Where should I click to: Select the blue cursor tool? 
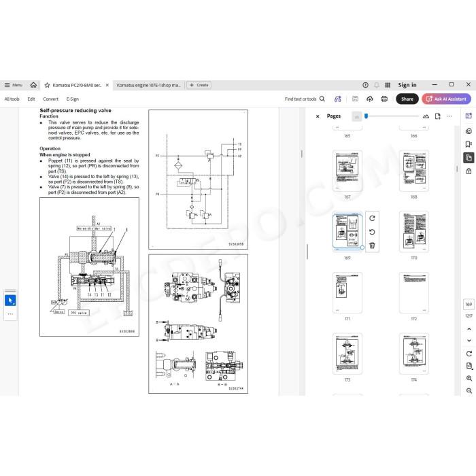(x=10, y=301)
